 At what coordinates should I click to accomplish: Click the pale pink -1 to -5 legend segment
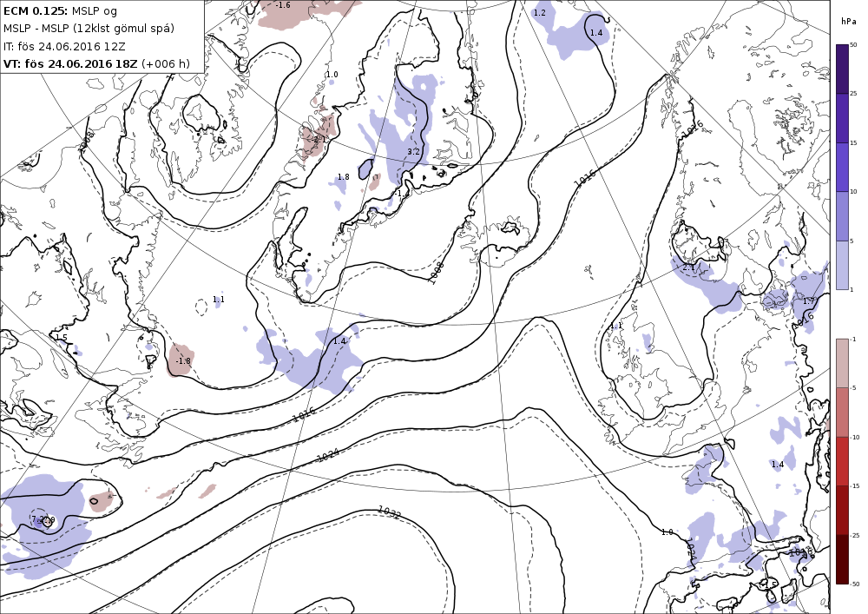(842, 363)
